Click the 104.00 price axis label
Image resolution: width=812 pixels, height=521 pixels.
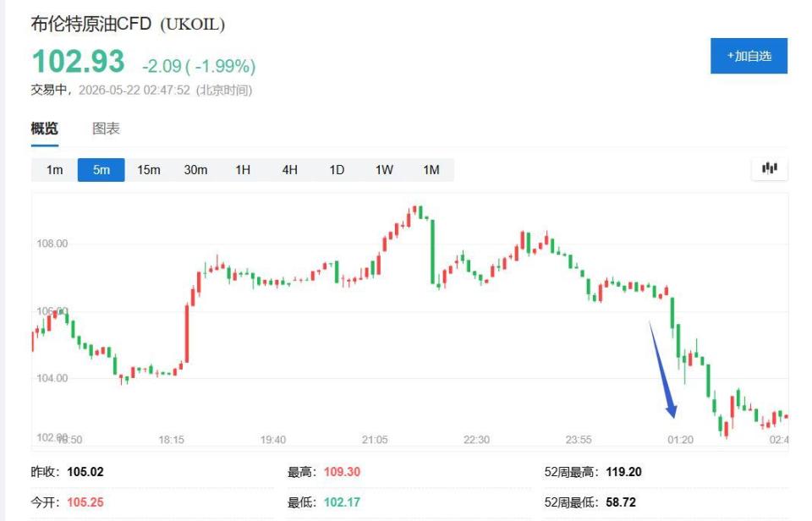coord(52,378)
